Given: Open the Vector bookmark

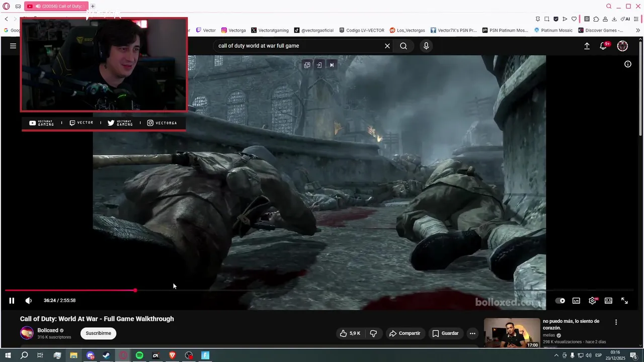Looking at the screenshot, I should point(206,30).
